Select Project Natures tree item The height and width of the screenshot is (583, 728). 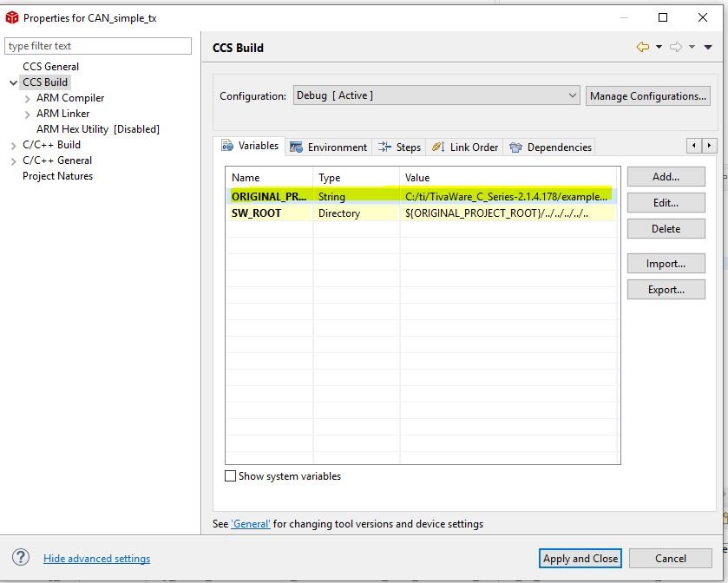[x=57, y=176]
